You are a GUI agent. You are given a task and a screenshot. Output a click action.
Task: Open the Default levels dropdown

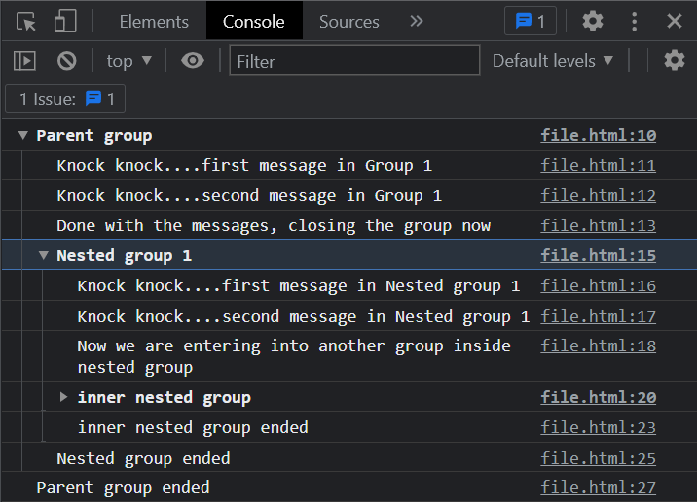[552, 61]
